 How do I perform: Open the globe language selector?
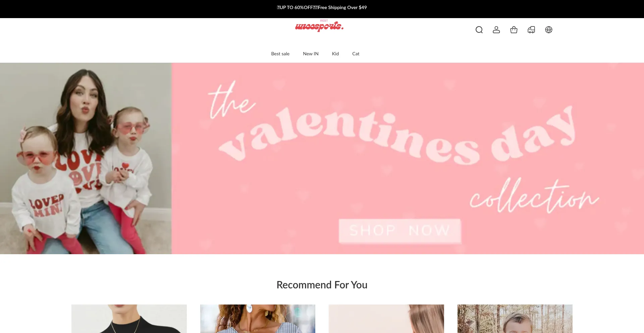(x=549, y=30)
